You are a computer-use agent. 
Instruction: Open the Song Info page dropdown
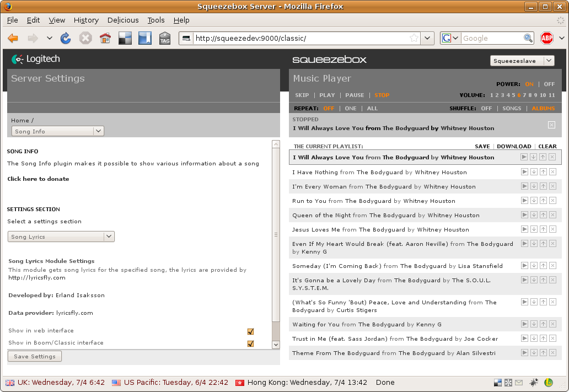coord(58,131)
